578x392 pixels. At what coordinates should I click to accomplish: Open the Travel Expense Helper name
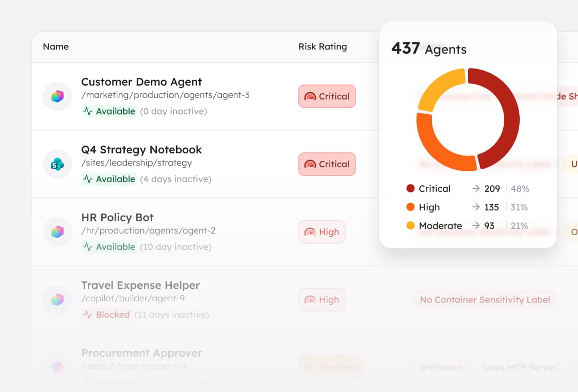(140, 285)
